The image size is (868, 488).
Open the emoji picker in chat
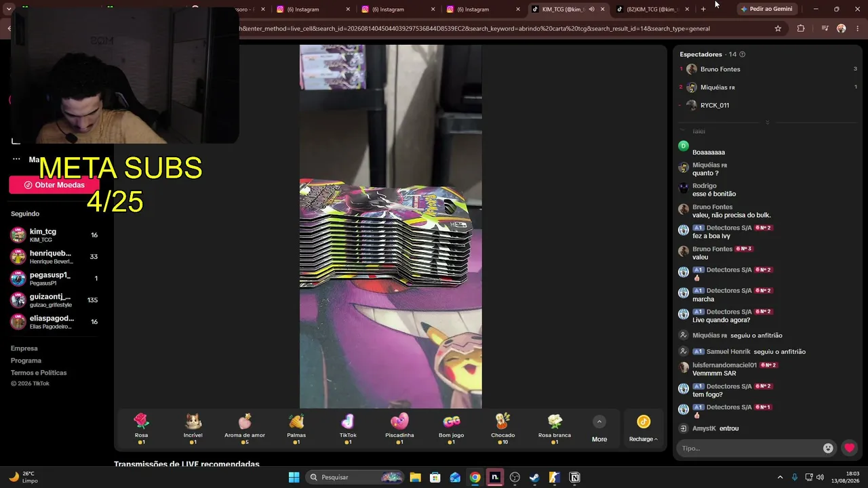click(828, 448)
